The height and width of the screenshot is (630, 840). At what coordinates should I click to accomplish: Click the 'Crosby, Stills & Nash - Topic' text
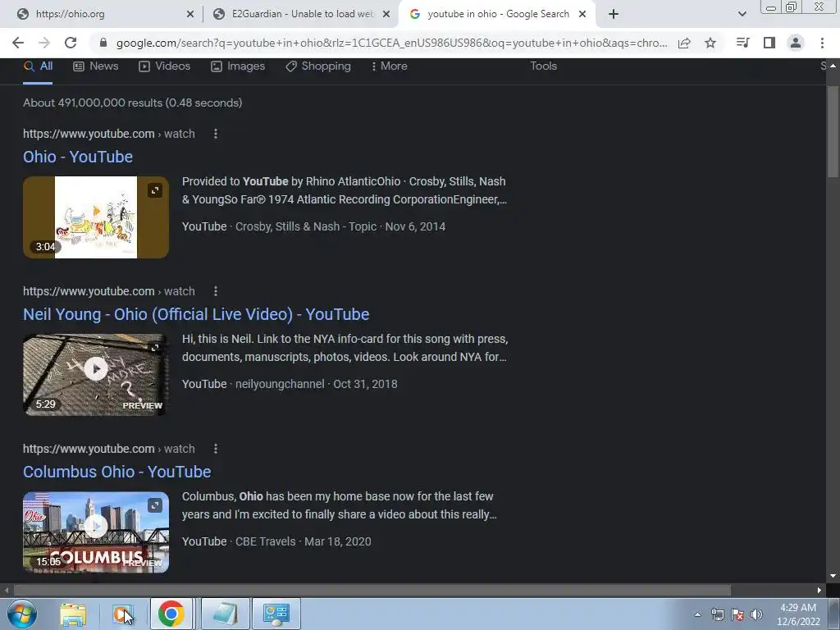[x=306, y=226]
